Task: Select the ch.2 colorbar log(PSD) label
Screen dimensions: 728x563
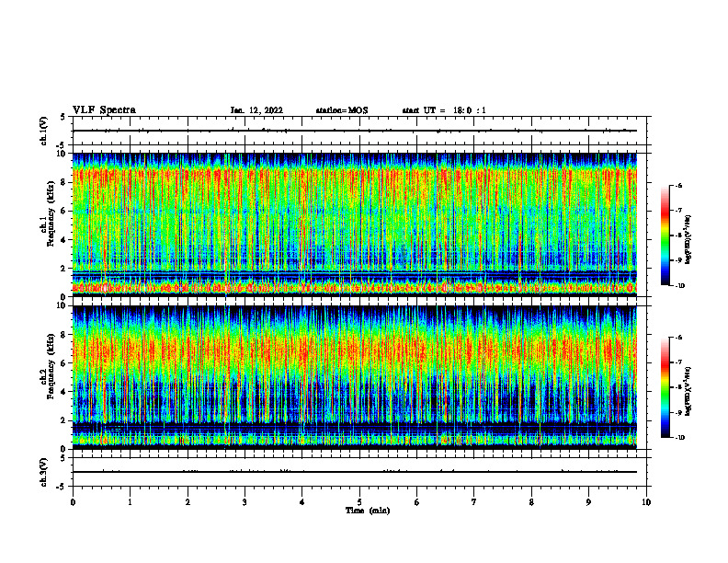Action: pyautogui.click(x=688, y=391)
